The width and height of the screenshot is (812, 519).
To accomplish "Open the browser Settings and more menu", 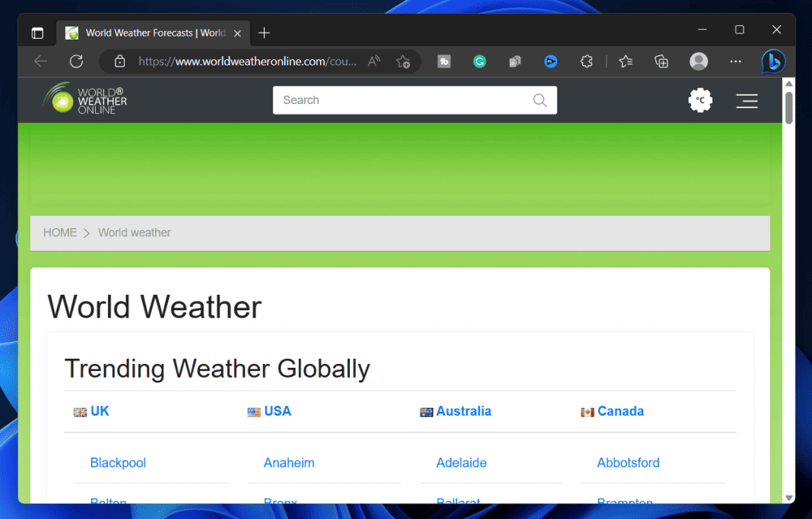I will point(735,62).
